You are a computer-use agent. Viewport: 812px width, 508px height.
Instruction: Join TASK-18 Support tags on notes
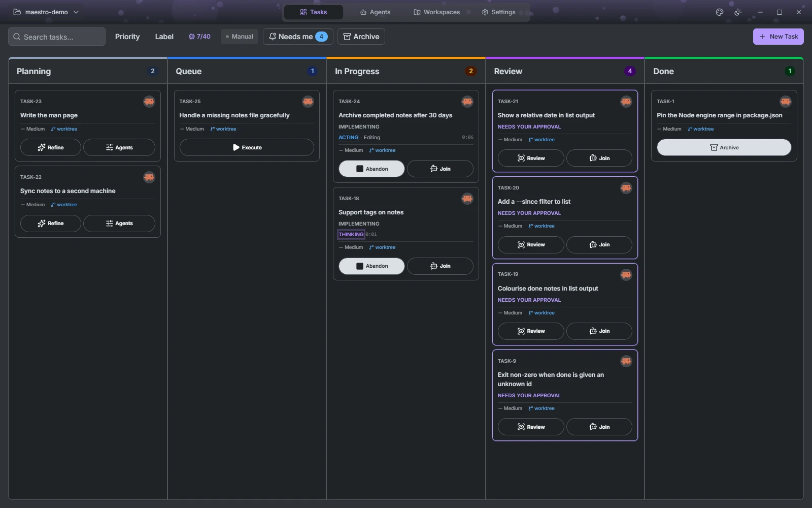coord(440,266)
